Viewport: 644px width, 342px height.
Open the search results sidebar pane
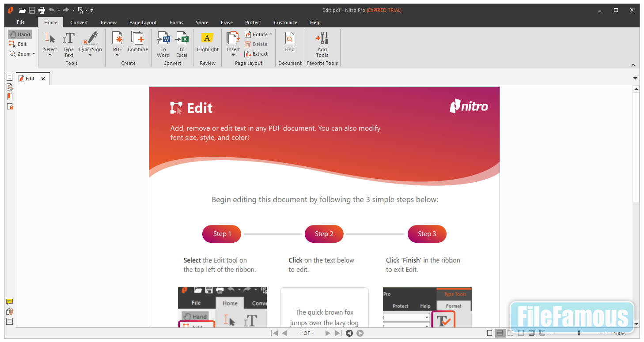coord(10,87)
